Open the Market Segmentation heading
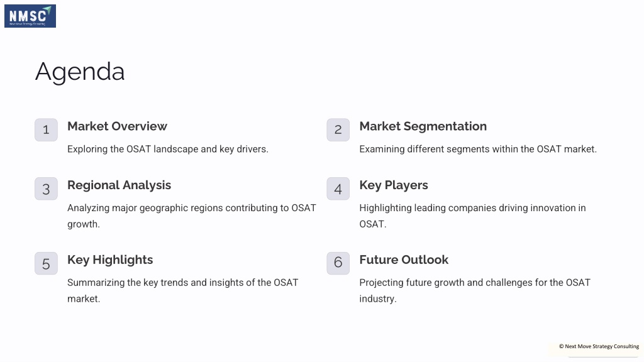 coord(423,126)
